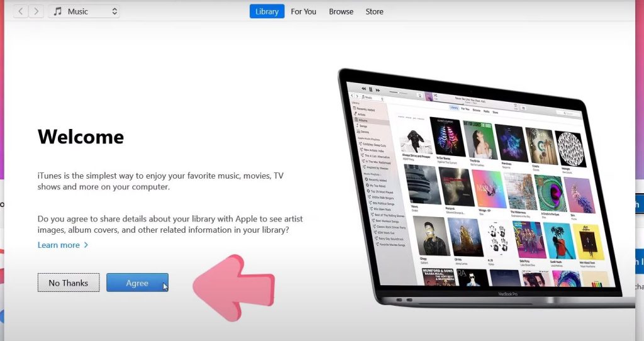The image size is (644, 341).
Task: Click the 'Do you agree to share' paragraph
Action: pos(170,225)
